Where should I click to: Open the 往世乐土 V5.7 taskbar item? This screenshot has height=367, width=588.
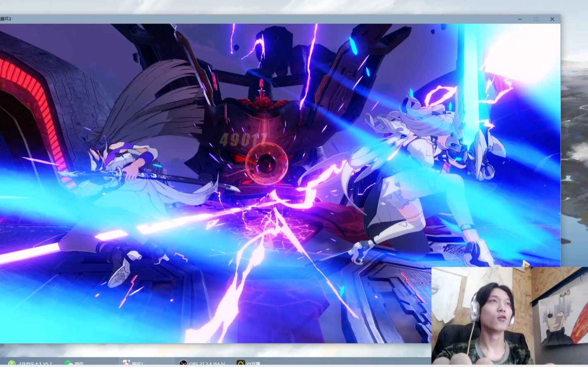point(30,363)
